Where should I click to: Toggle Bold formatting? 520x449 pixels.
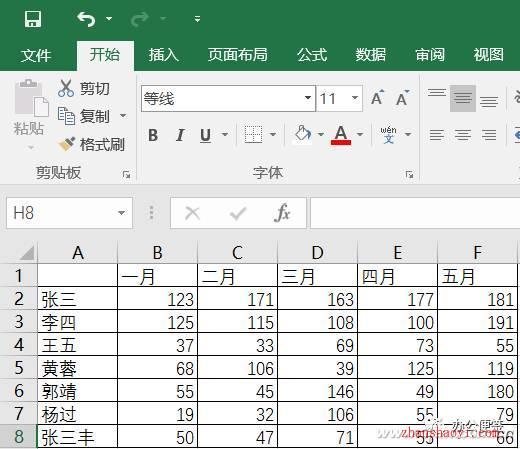pyautogui.click(x=153, y=135)
